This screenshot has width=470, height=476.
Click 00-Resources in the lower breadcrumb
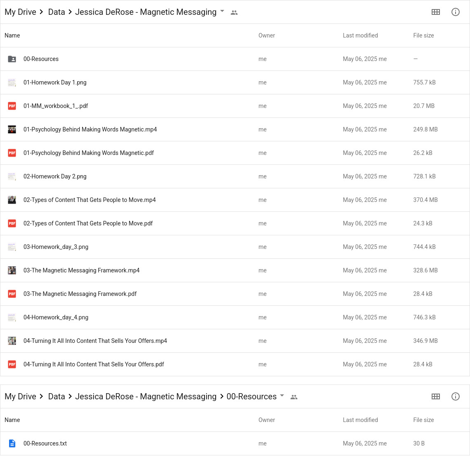click(x=251, y=396)
